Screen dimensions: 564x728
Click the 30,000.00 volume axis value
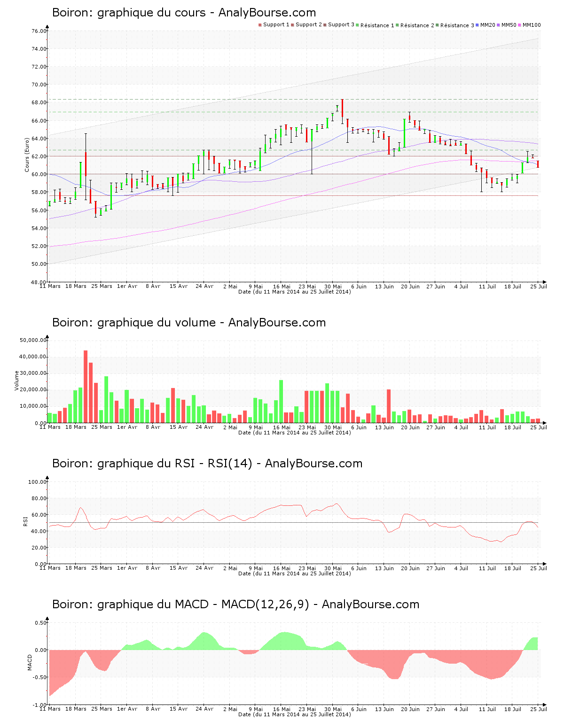point(32,373)
